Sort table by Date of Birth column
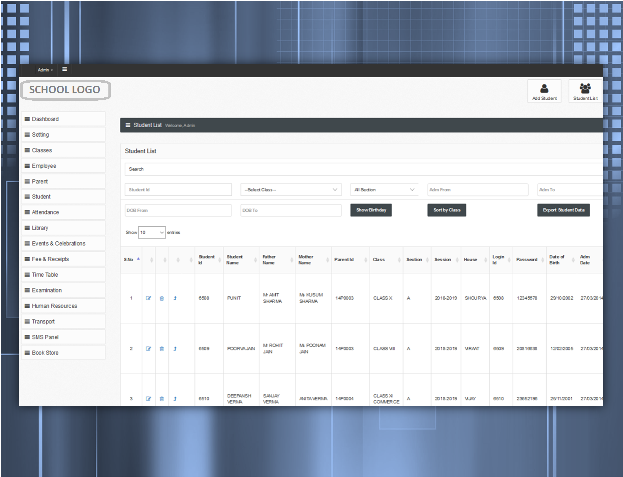Image resolution: width=623 pixels, height=477 pixels. pos(562,260)
